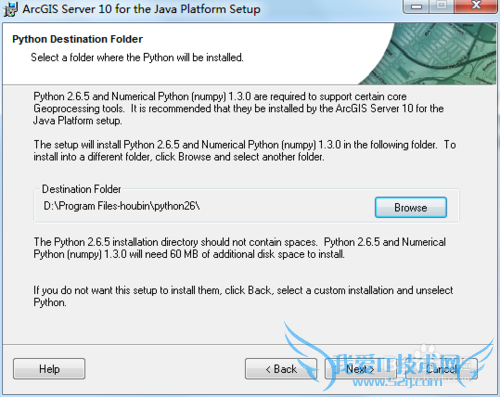Click the 'If you do not want this setup' paragraph
The image size is (500, 397).
pos(243,296)
